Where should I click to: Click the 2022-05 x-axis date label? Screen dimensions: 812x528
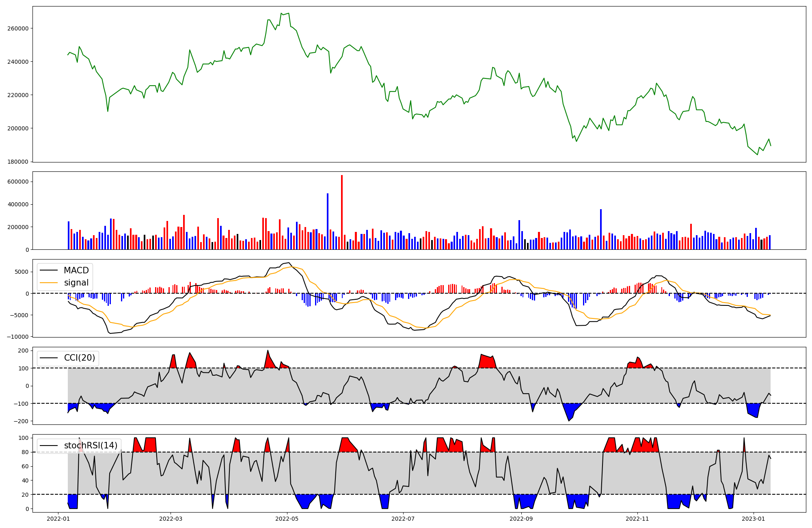tap(287, 519)
